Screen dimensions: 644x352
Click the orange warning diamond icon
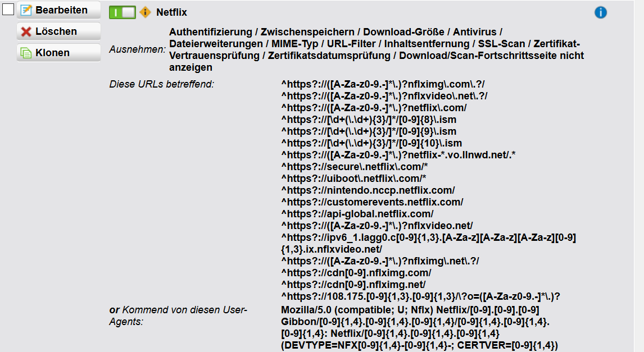pos(146,12)
